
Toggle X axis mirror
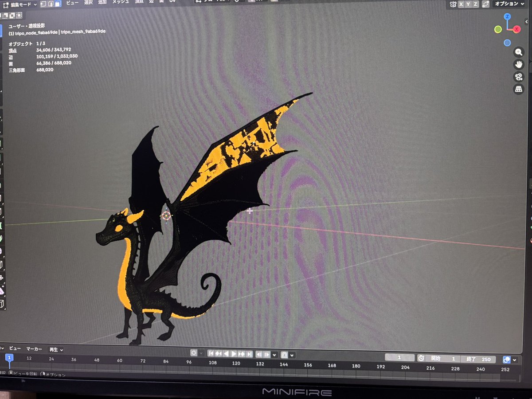tap(461, 4)
